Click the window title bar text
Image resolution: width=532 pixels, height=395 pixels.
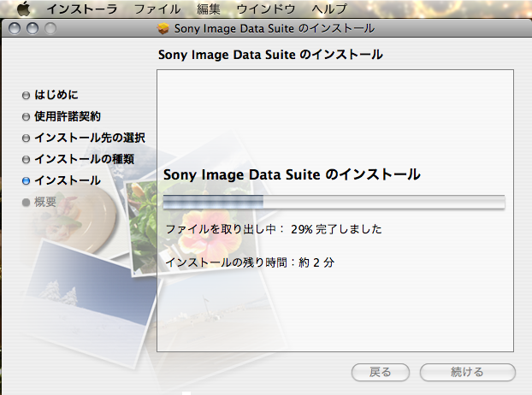pos(275,28)
